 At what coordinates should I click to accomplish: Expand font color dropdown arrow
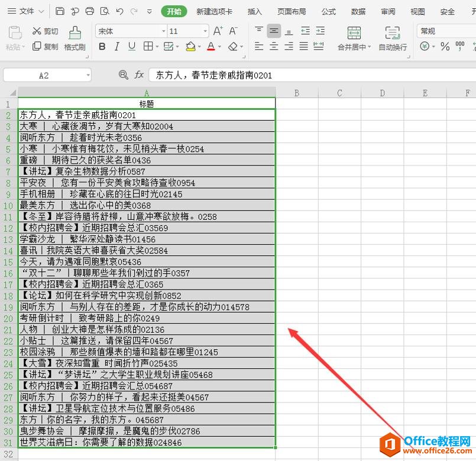[219, 47]
